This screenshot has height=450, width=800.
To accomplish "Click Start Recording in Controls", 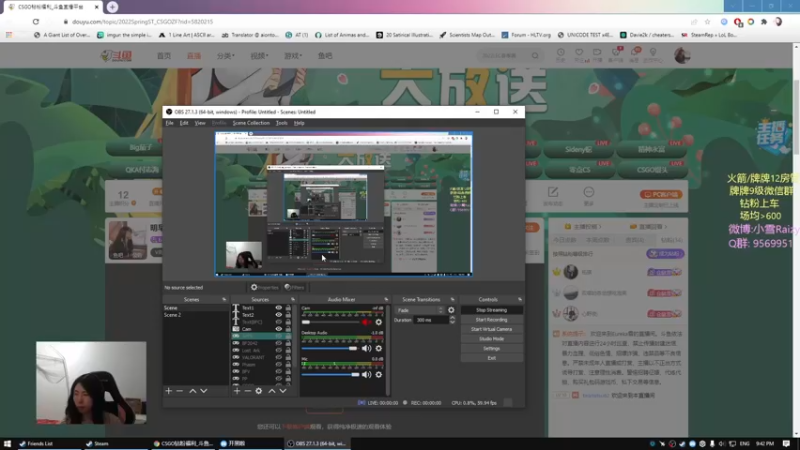I will (x=491, y=320).
